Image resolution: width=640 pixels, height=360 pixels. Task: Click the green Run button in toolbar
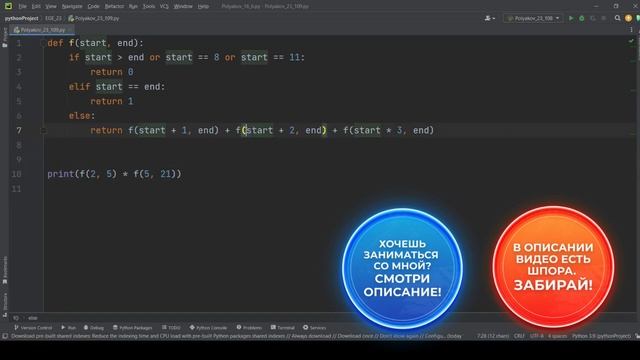pos(571,18)
